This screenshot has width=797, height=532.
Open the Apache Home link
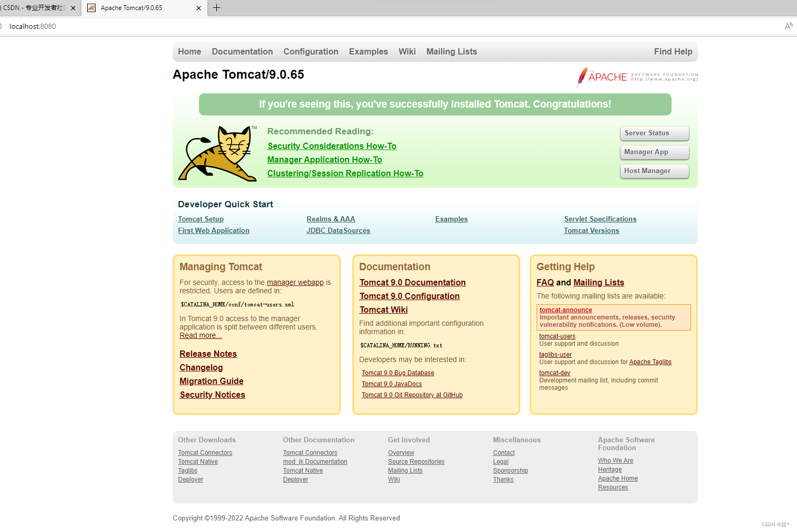(x=618, y=478)
